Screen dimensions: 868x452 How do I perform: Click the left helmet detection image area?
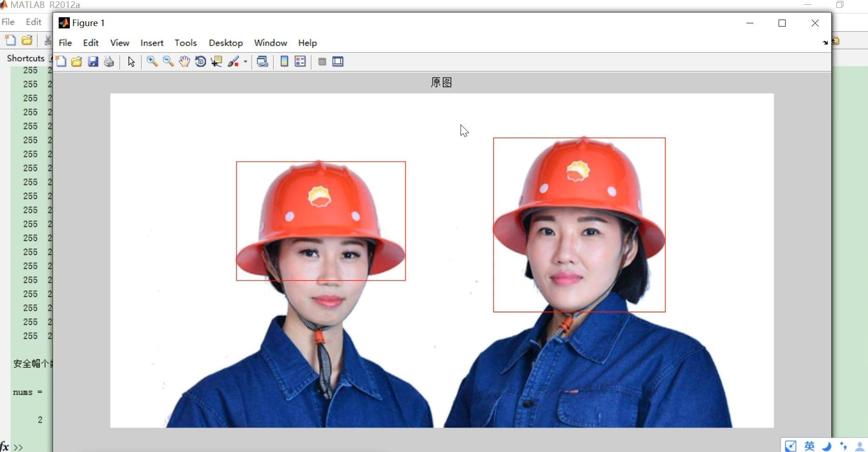(321, 221)
